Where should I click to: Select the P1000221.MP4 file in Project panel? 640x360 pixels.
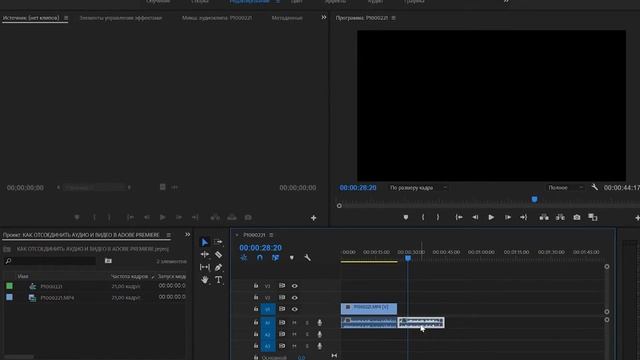57,298
